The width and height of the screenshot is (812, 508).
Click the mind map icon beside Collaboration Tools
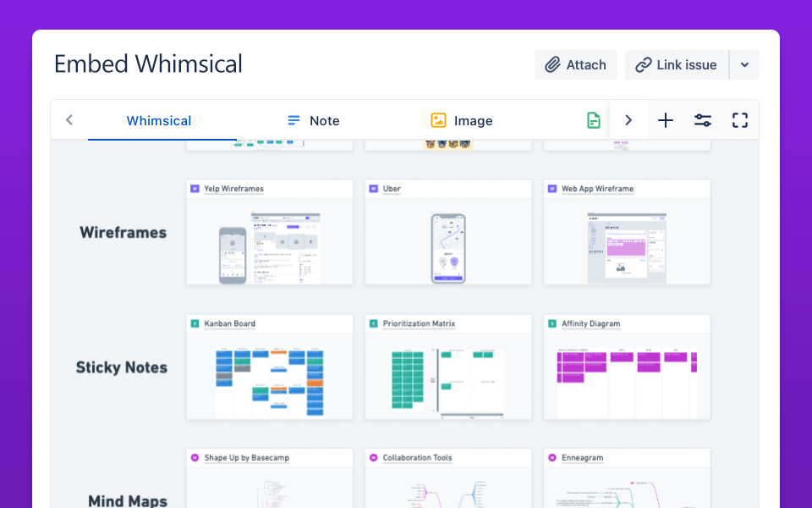pos(373,458)
